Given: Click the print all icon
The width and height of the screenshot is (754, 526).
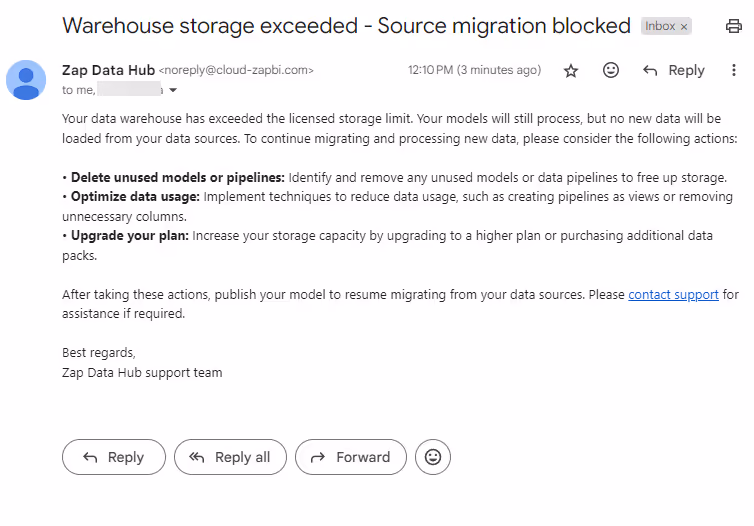Looking at the screenshot, I should tap(733, 27).
